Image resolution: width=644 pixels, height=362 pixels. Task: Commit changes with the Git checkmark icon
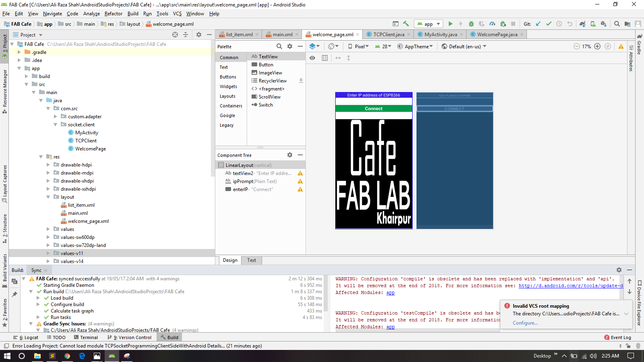pyautogui.click(x=549, y=24)
